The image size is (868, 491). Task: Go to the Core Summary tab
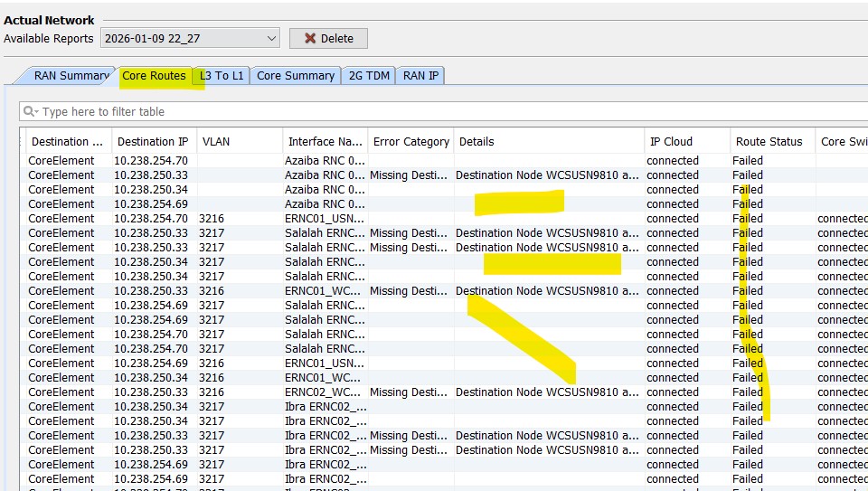[x=295, y=76]
